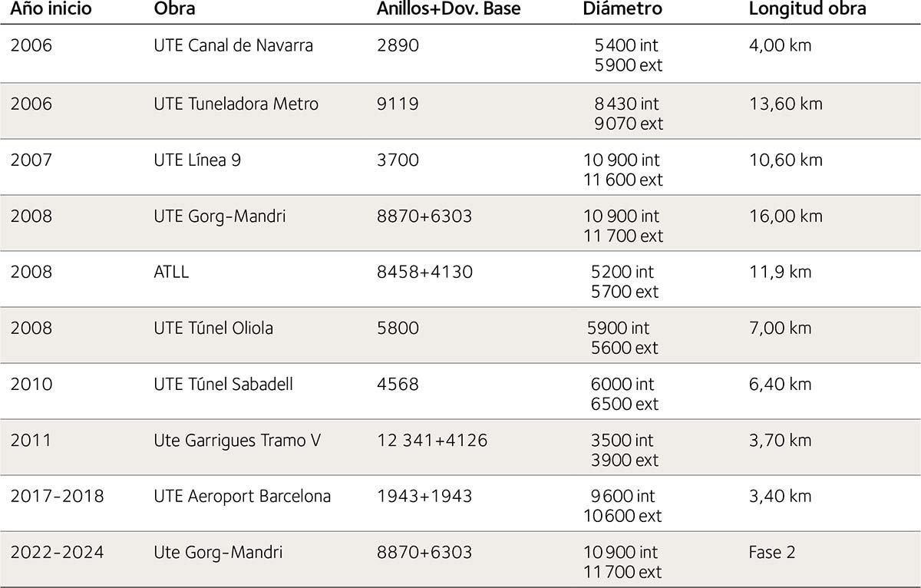Image resolution: width=921 pixels, height=588 pixels.
Task: Select the 'UTE Túnel Oliola' cell
Action: point(213,328)
